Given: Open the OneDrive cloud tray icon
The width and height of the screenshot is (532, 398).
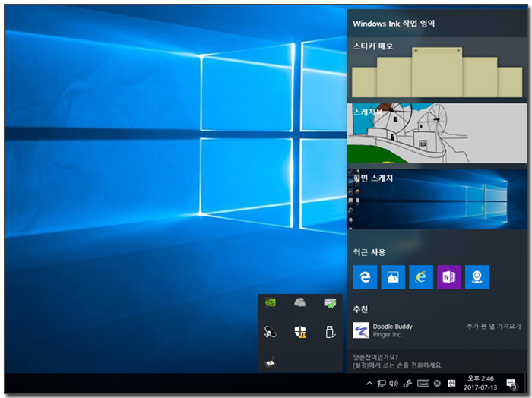Looking at the screenshot, I should pyautogui.click(x=299, y=303).
